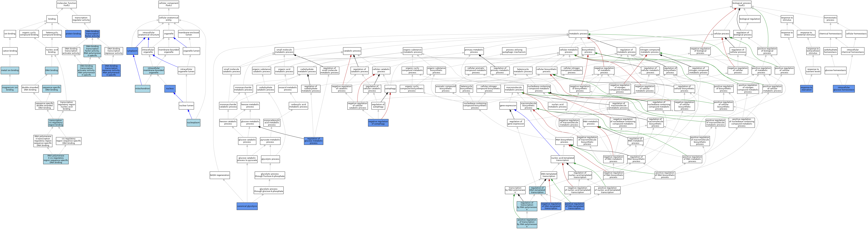This screenshot has width=868, height=229.
Task: Select the 'glycolytic process' node
Action: point(270,159)
